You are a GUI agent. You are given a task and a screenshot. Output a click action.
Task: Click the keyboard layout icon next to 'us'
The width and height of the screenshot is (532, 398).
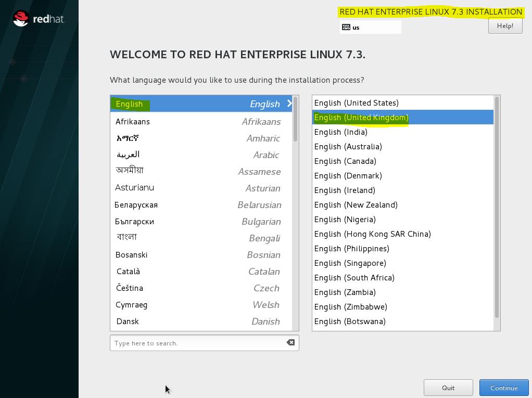point(346,27)
